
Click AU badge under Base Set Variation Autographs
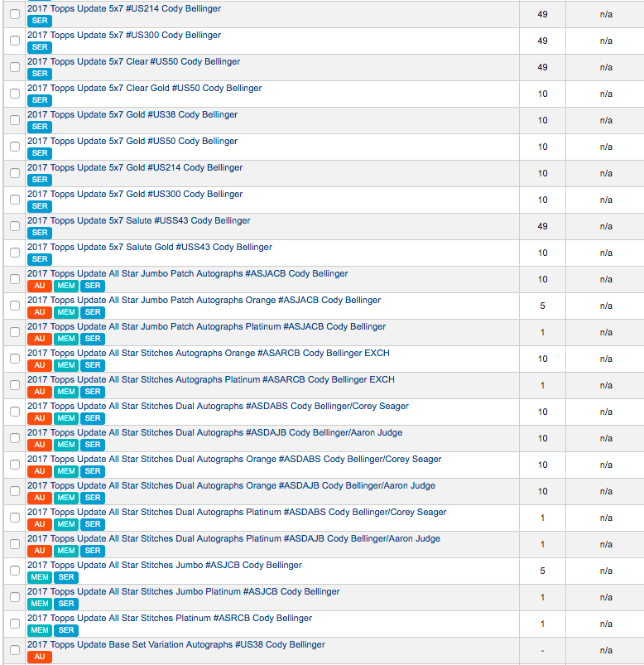[x=40, y=657]
